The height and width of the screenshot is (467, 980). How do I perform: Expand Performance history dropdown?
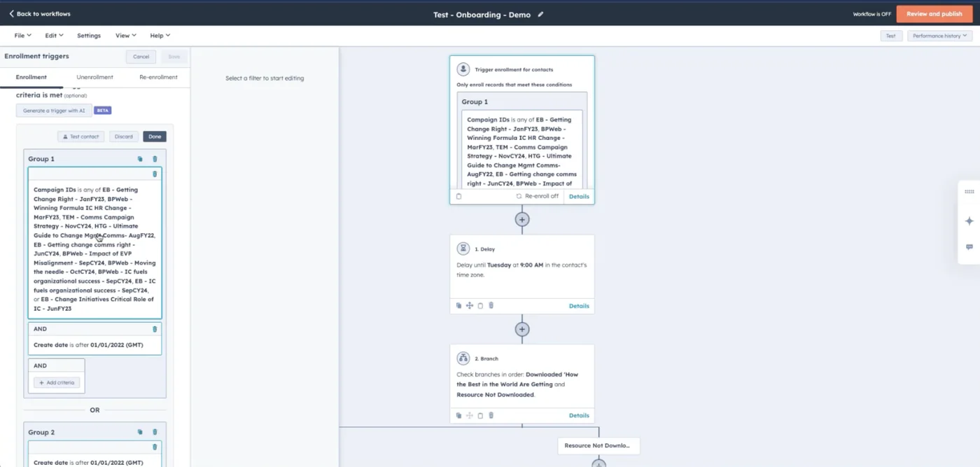939,36
